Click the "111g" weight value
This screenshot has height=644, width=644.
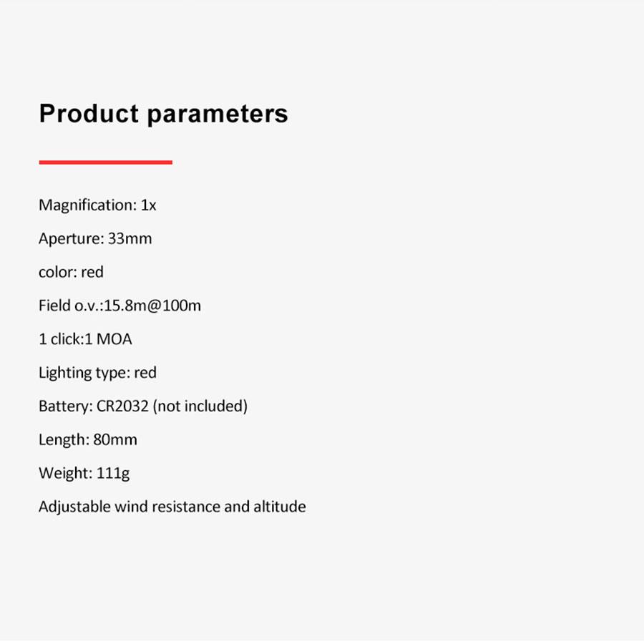[113, 474]
